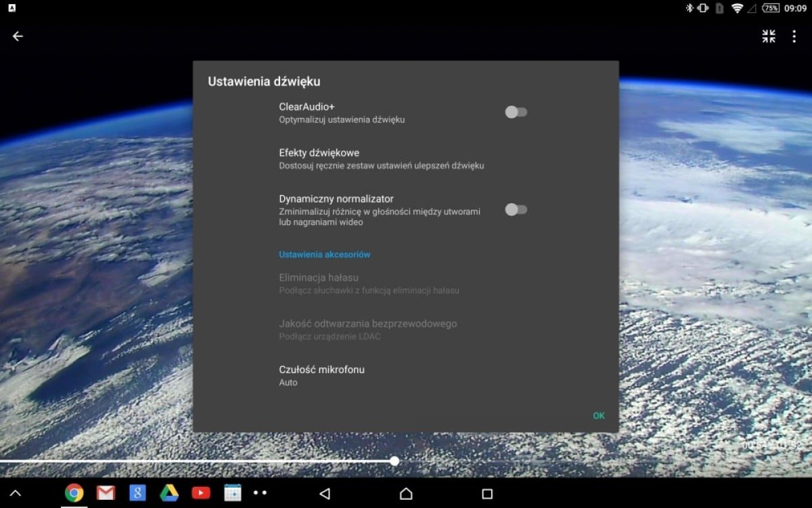Viewport: 812px width, 508px height.
Task: Toggle the Dynamiczny normalizator switch
Action: (516, 210)
